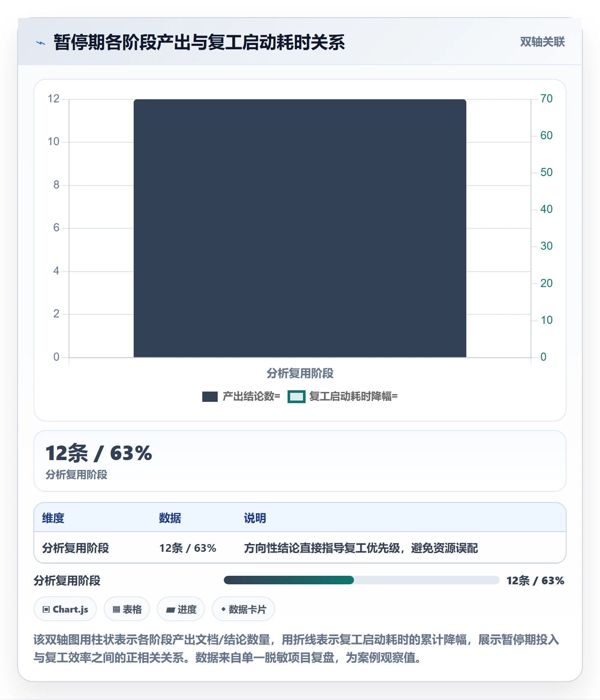
Task: Select the 进度 chip
Action: pos(181,609)
